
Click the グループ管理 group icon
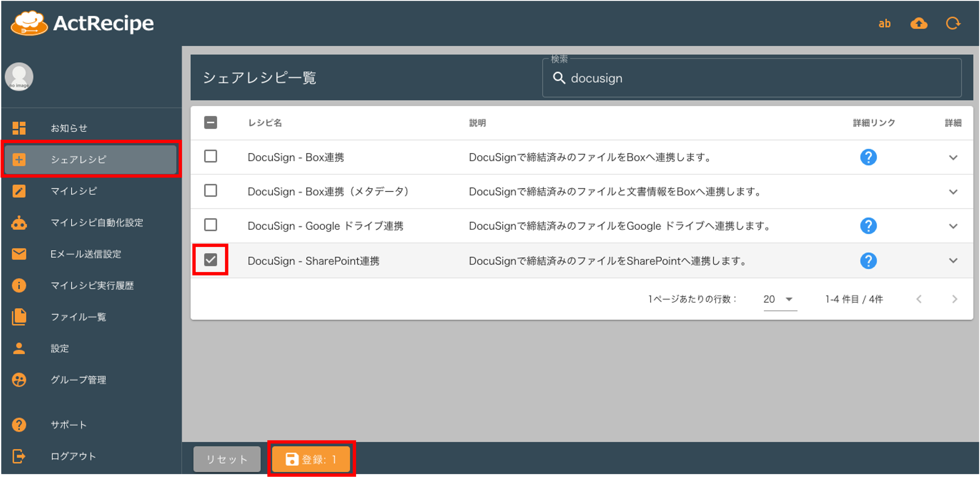click(19, 380)
